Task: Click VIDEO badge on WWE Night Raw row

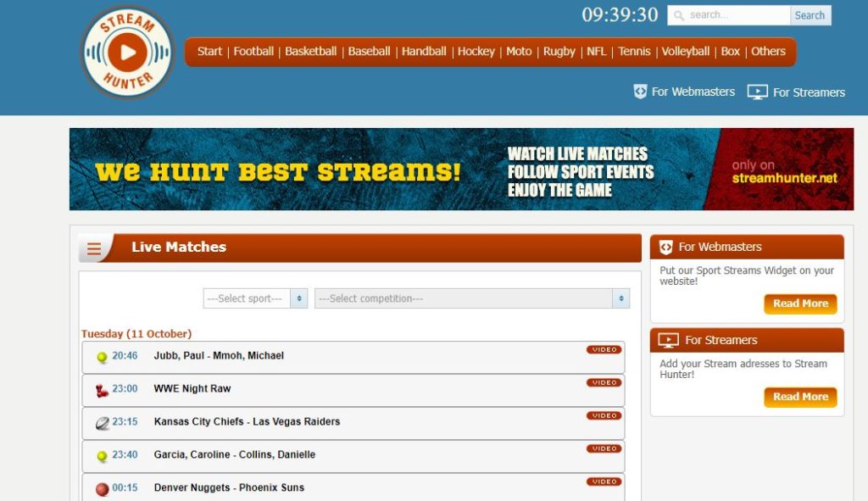Action: tap(604, 382)
